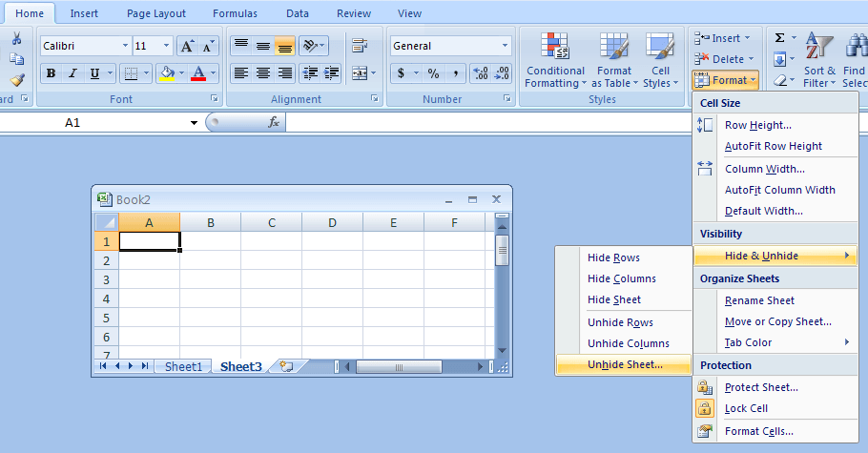Expand the General number format dropdown
This screenshot has width=868, height=453.
click(506, 46)
